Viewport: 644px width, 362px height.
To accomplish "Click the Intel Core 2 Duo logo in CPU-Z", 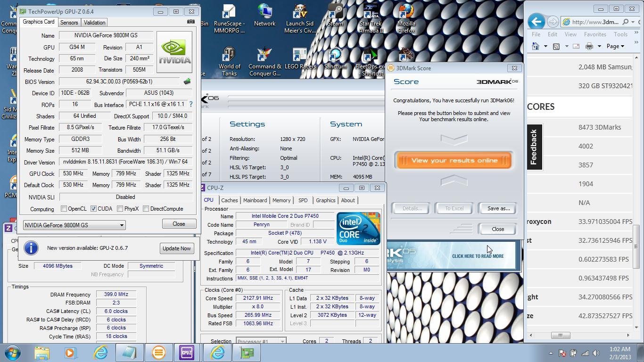I will (358, 229).
